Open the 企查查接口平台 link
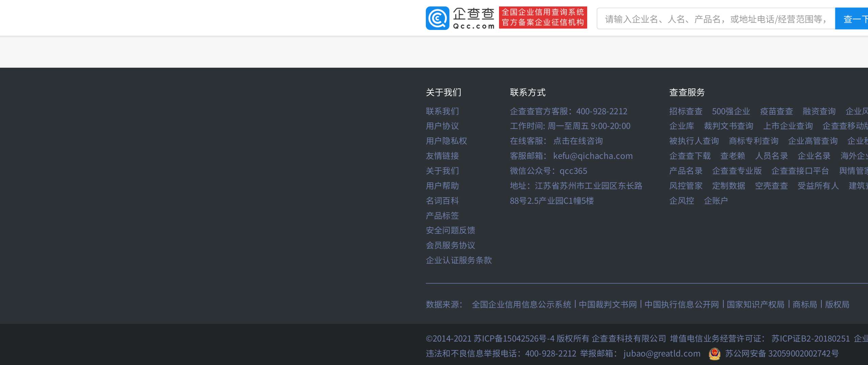 coord(800,171)
